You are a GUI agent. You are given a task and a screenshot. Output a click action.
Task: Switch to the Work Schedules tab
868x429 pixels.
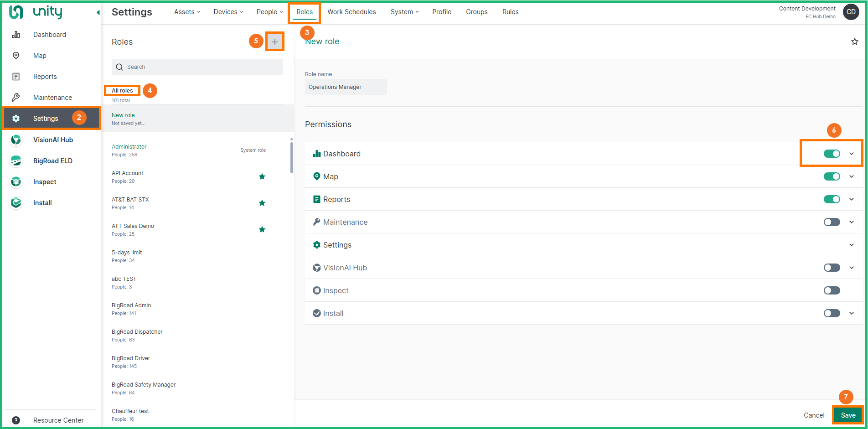[351, 12]
